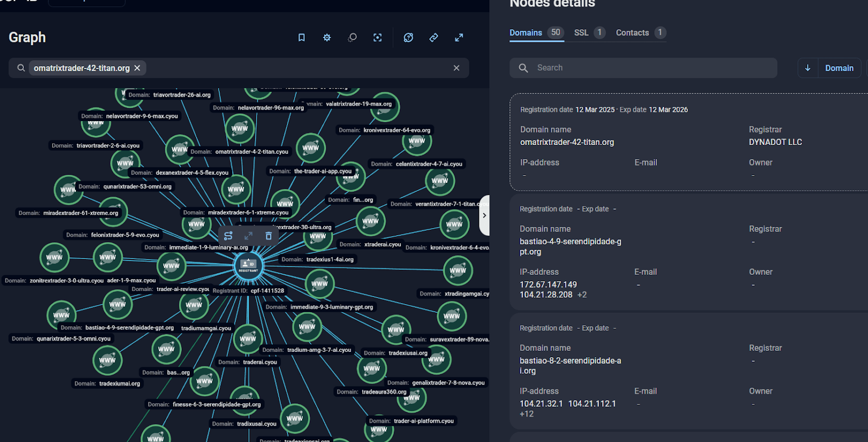868x442 pixels.
Task: Click the lasso search icon in Graph toolbar
Action: [x=352, y=37]
